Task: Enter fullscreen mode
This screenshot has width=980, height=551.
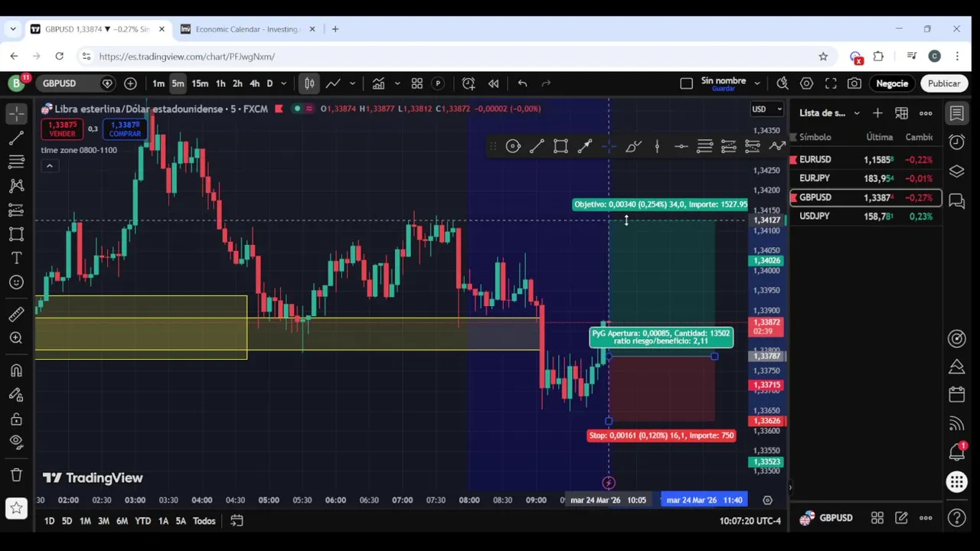Action: (x=831, y=83)
